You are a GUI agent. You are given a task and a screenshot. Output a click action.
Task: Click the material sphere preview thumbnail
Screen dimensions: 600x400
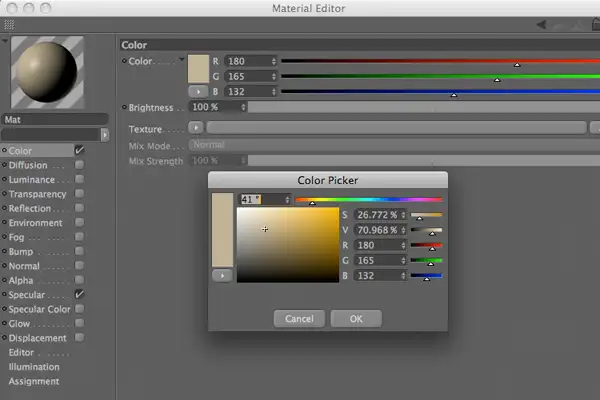(x=47, y=72)
